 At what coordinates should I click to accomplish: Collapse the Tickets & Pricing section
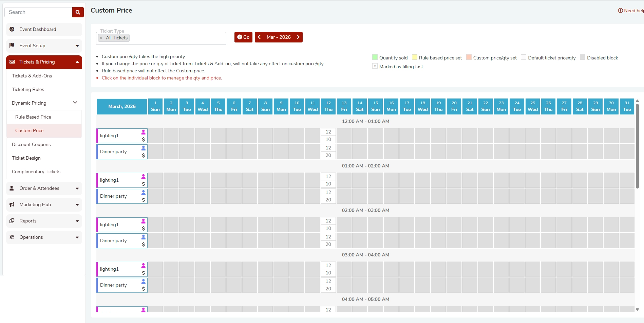click(77, 62)
